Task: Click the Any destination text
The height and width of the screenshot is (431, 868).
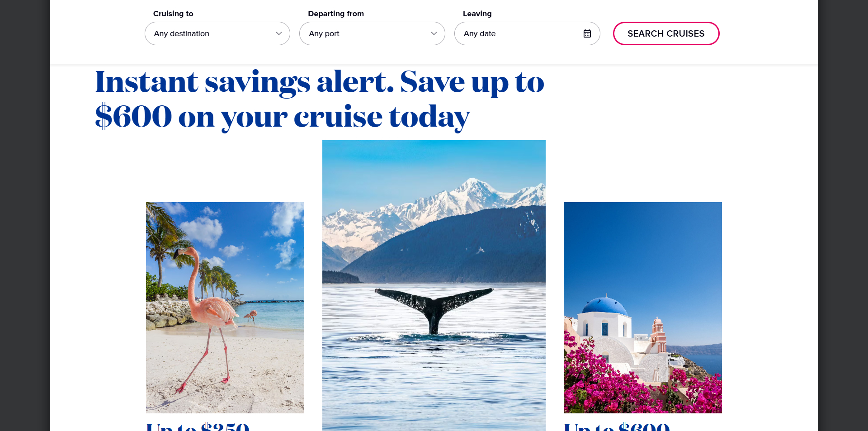Action: click(182, 33)
